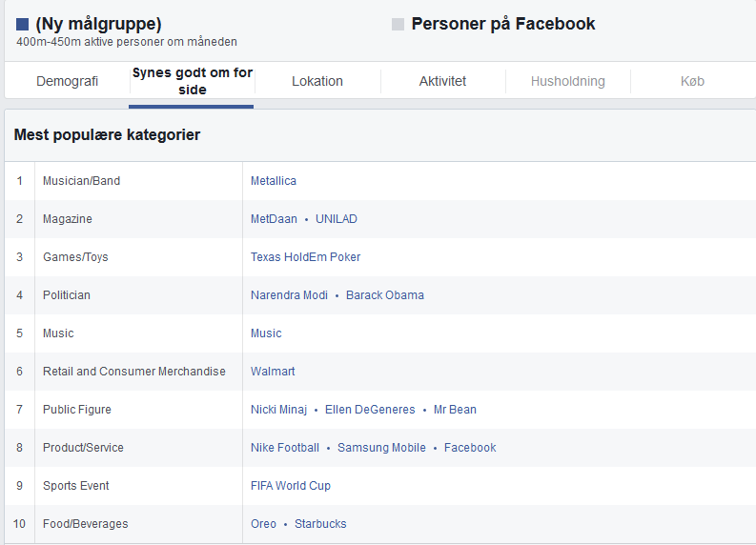
Task: Click the Ny målgruppe audience title
Action: pos(98,24)
